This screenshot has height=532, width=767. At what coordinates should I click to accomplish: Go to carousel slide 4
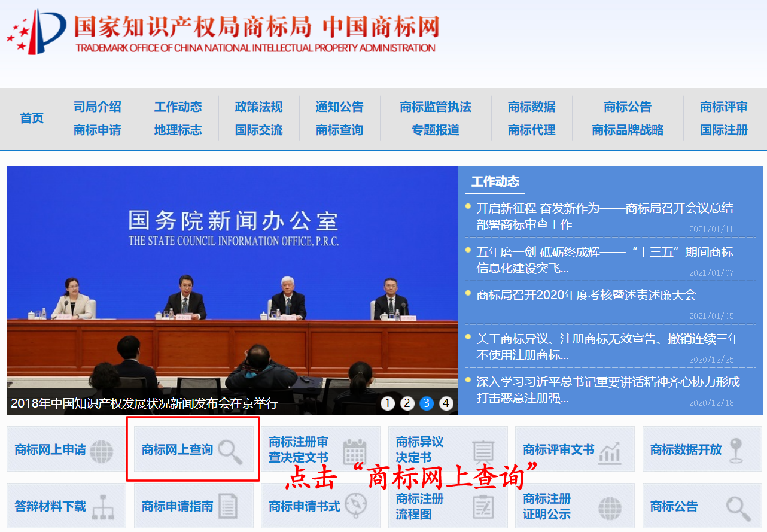pyautogui.click(x=446, y=403)
